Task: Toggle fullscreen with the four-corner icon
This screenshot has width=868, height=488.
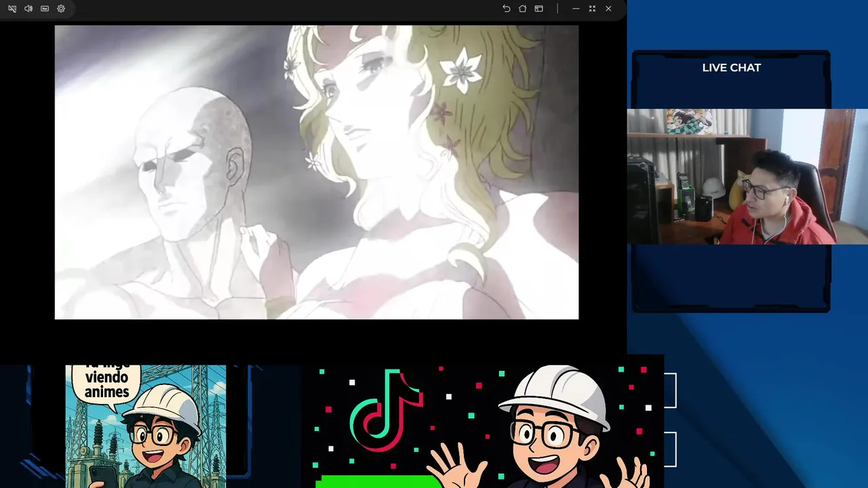Action: tap(592, 9)
